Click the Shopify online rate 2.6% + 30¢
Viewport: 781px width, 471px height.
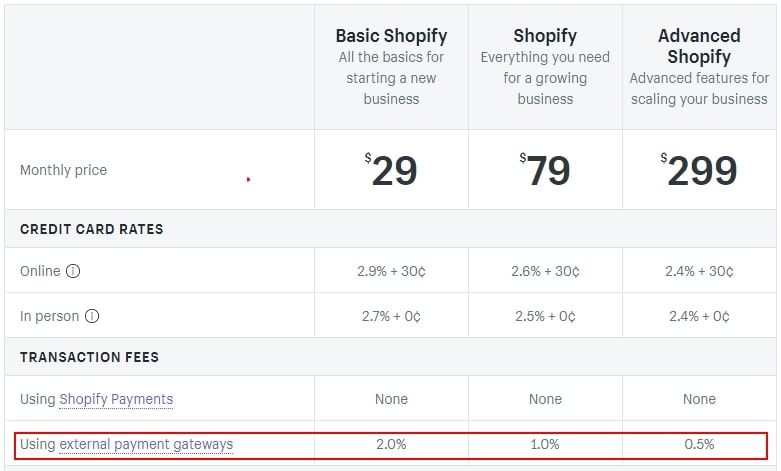pyautogui.click(x=545, y=271)
